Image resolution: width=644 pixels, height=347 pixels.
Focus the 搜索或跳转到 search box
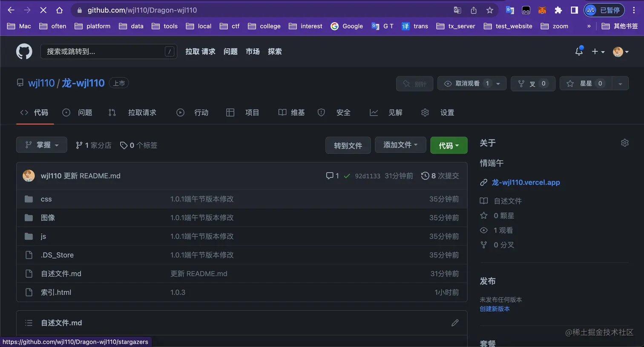[x=109, y=52]
